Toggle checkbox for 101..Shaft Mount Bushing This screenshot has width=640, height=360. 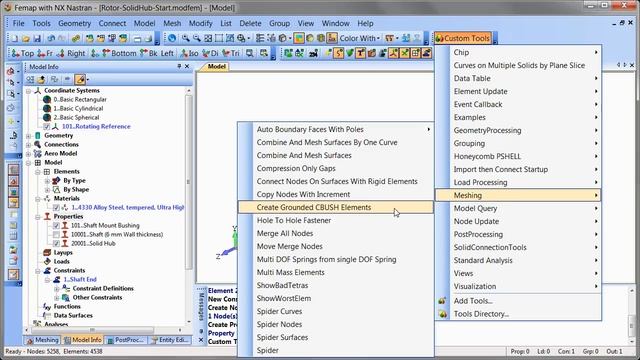[56, 226]
